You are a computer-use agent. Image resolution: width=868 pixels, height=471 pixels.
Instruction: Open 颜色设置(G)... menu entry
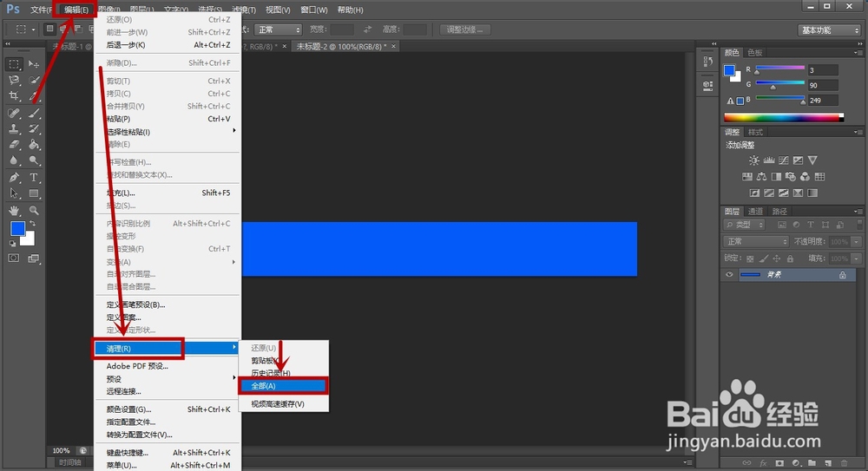(x=168, y=409)
